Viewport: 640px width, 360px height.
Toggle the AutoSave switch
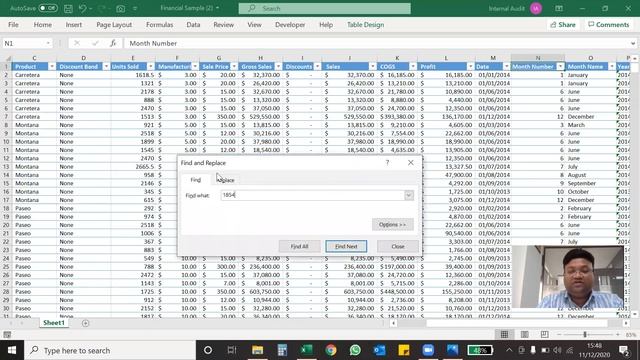click(x=48, y=8)
